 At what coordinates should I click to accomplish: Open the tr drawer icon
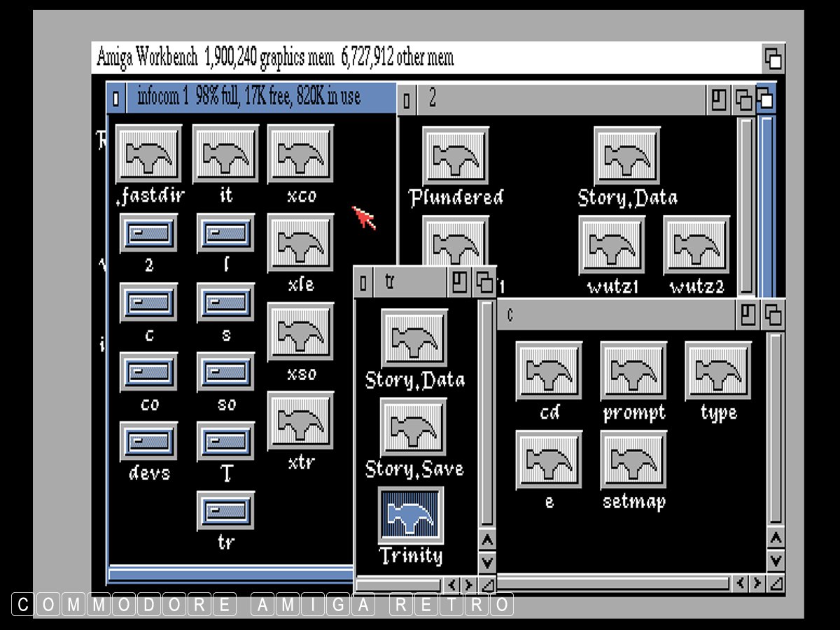225,510
